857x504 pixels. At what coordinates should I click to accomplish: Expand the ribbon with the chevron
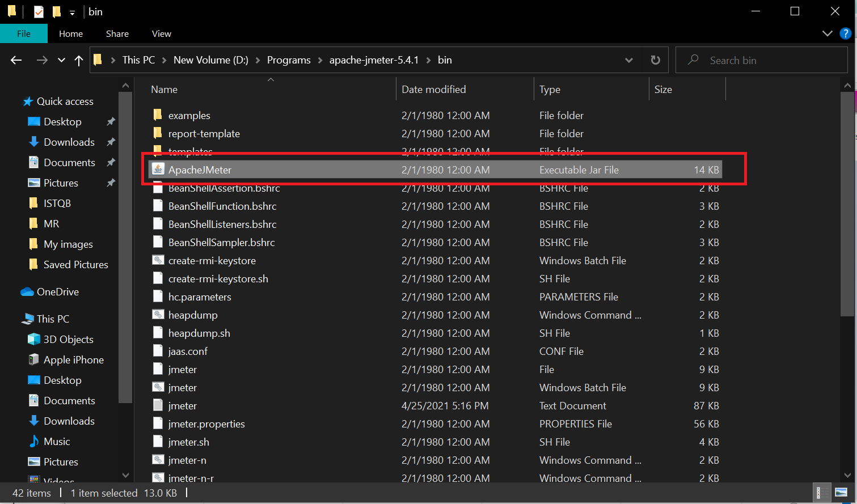828,34
